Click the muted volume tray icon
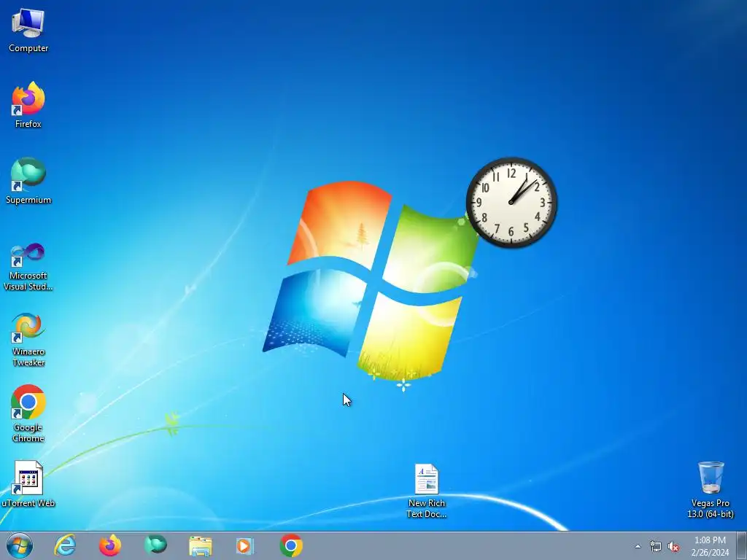747x560 pixels. [673, 547]
